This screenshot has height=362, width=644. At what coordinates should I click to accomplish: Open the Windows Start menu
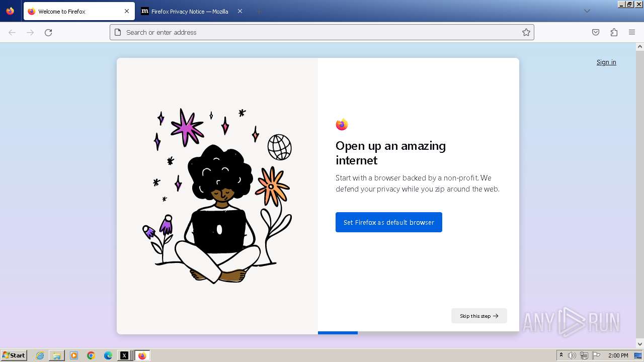click(14, 355)
